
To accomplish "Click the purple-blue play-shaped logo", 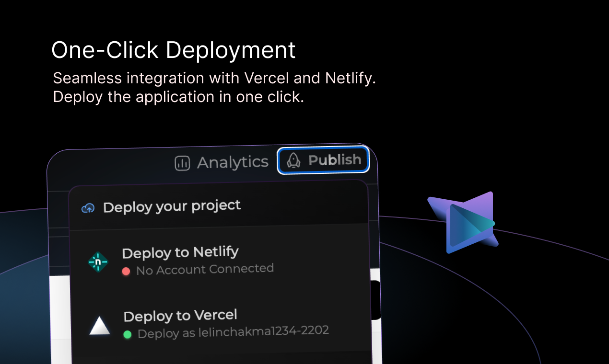I will point(463,222).
